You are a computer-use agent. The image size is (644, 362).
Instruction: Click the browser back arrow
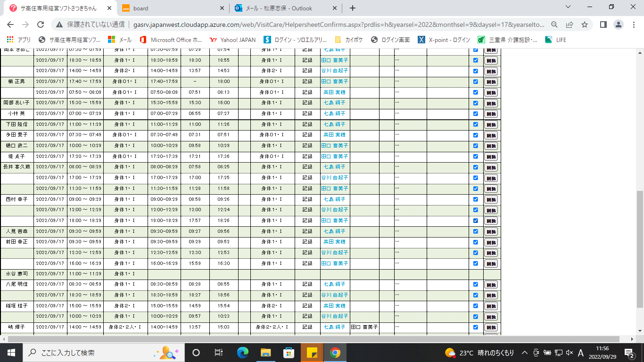10,25
